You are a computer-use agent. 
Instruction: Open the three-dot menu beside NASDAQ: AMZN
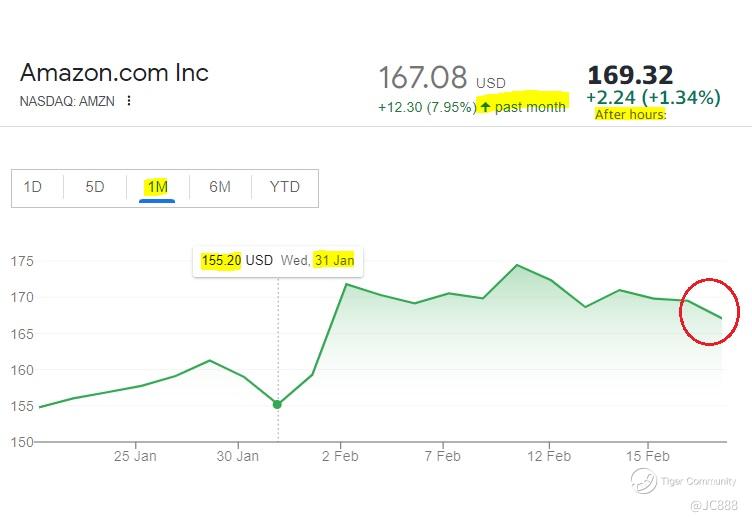point(129,101)
